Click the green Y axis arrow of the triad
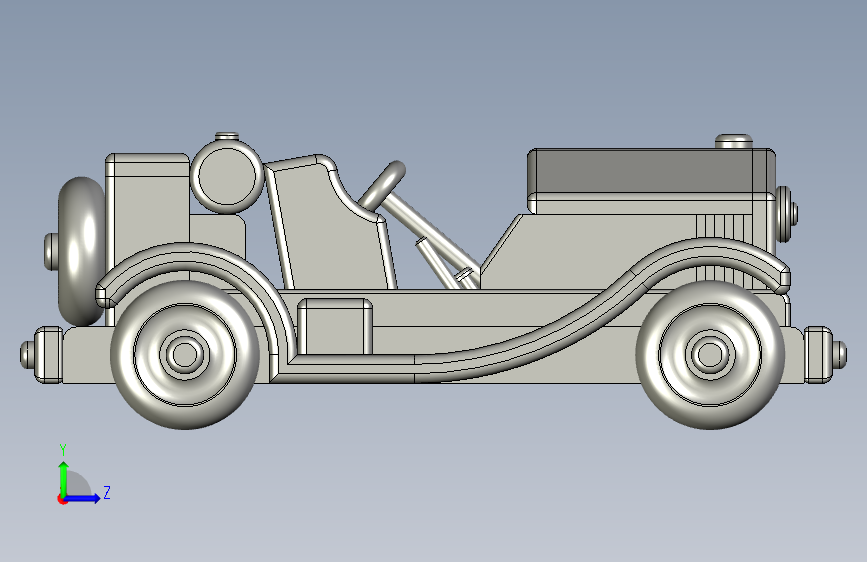This screenshot has height=562, width=867. [x=64, y=478]
